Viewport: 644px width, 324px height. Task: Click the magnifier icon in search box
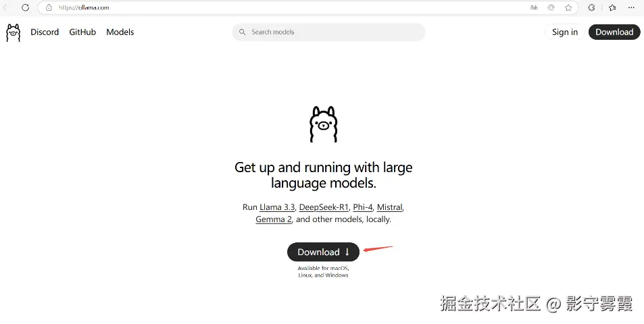243,32
